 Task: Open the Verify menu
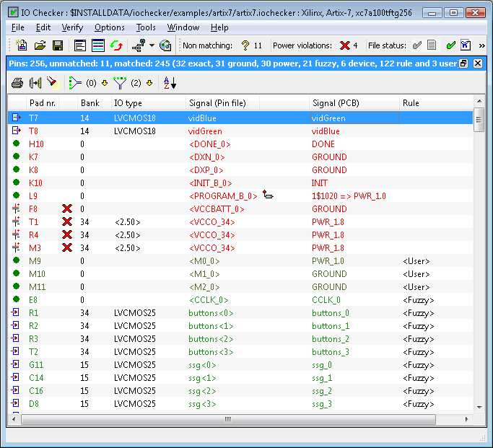(x=72, y=27)
